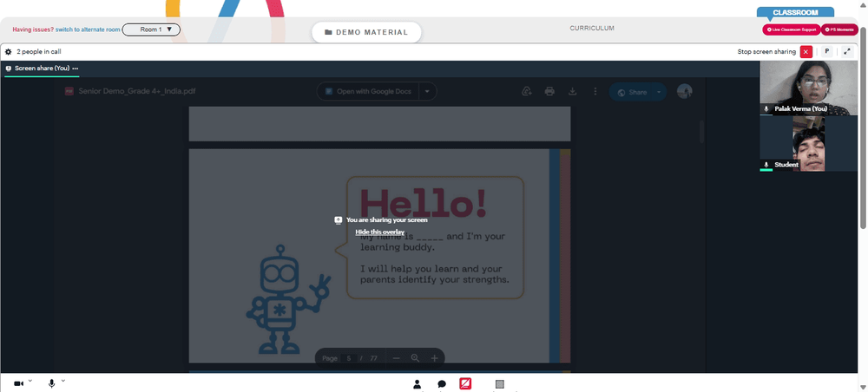Open the call settings gear icon
This screenshot has width=868, height=392.
point(9,52)
